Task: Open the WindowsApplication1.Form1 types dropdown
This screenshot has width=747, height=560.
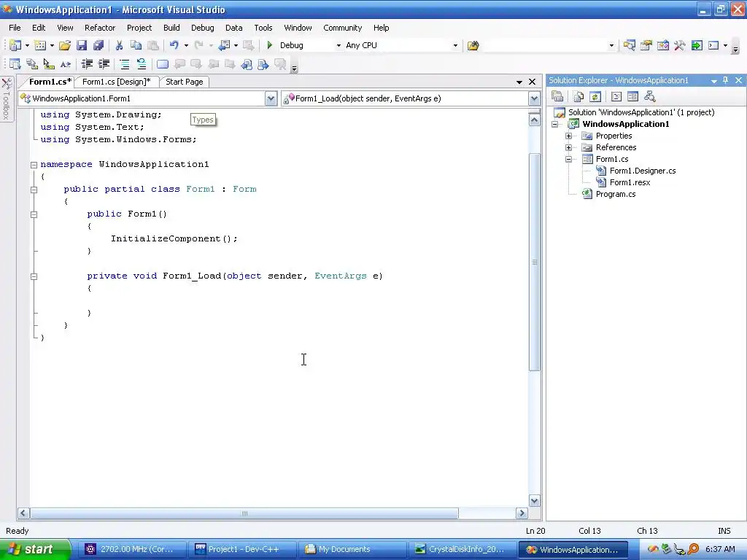Action: pyautogui.click(x=271, y=98)
